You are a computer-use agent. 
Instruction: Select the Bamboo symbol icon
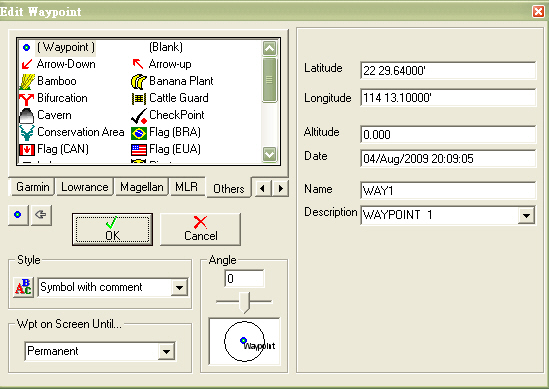27,81
